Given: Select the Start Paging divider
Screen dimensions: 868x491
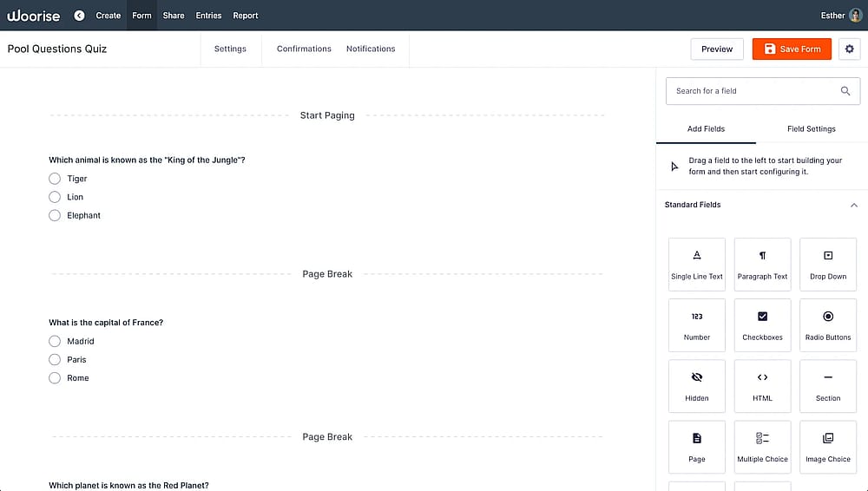Looking at the screenshot, I should 327,115.
